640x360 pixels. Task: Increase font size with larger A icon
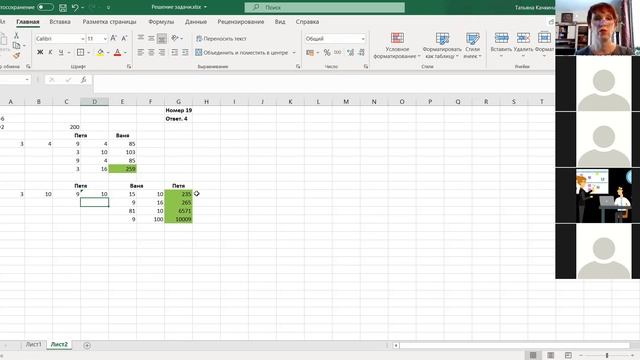tap(114, 38)
